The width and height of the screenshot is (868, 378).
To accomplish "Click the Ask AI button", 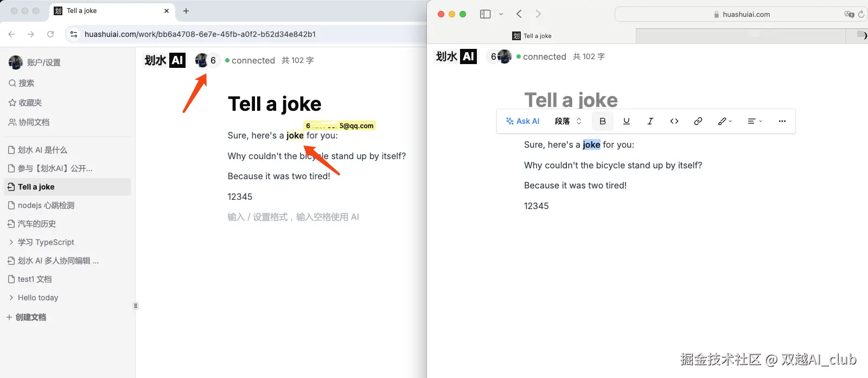I will pos(522,121).
